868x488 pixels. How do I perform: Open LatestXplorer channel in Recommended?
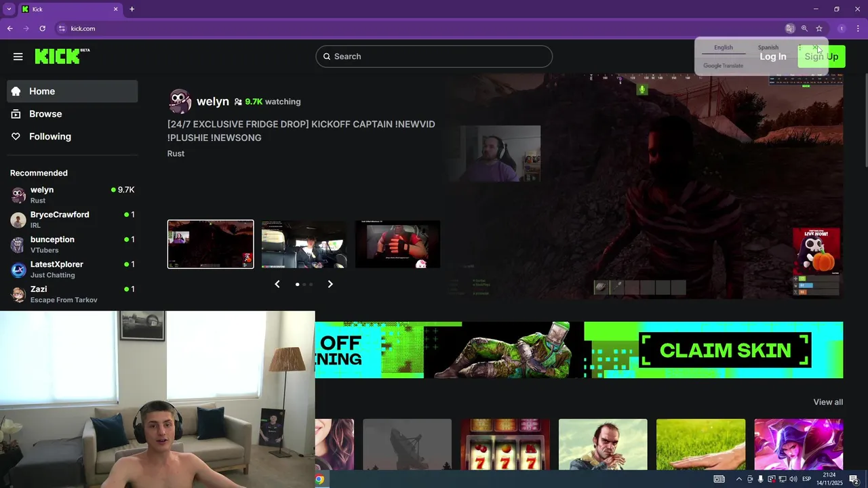pyautogui.click(x=73, y=270)
